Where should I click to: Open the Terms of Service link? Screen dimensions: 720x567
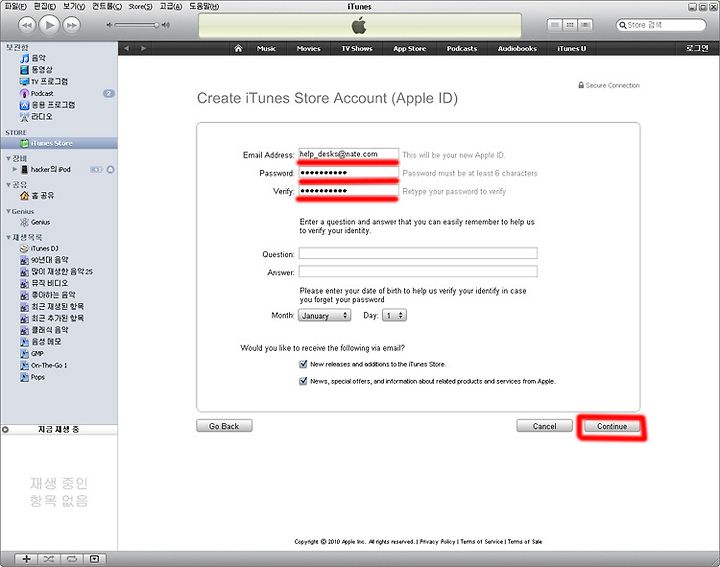pyautogui.click(x=481, y=542)
